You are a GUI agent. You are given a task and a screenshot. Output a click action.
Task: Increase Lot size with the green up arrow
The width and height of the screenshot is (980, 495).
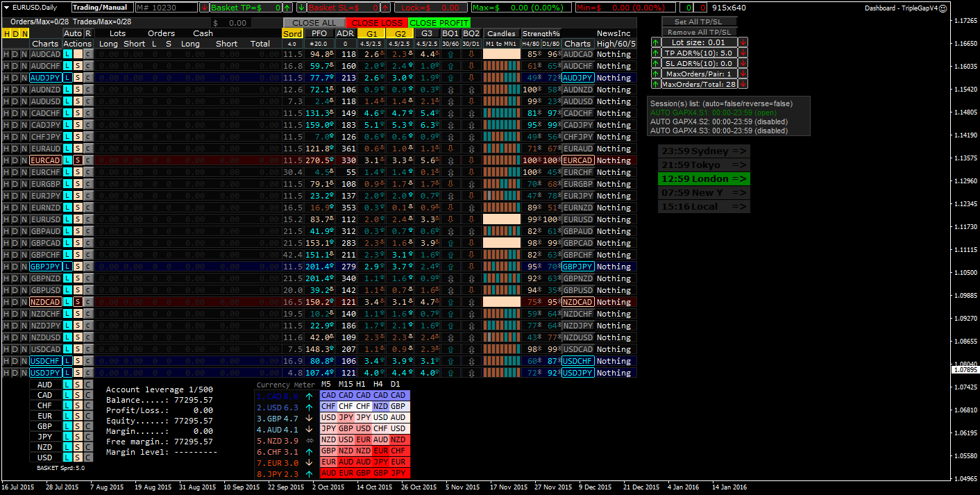point(656,42)
